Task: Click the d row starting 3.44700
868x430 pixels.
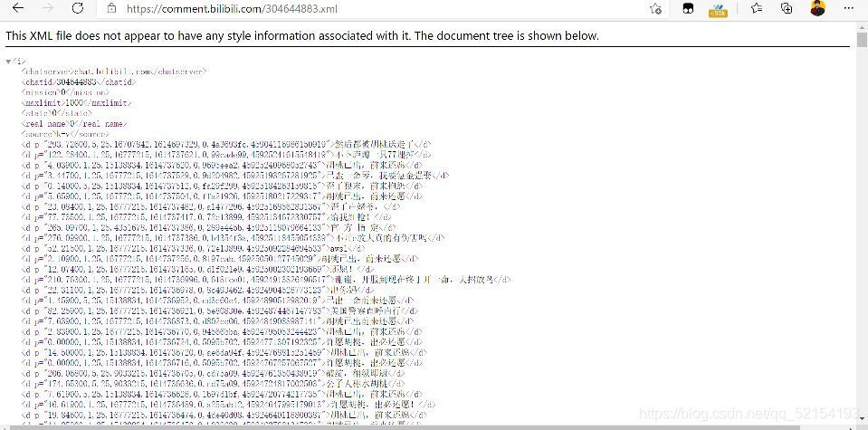Action: click(234, 176)
